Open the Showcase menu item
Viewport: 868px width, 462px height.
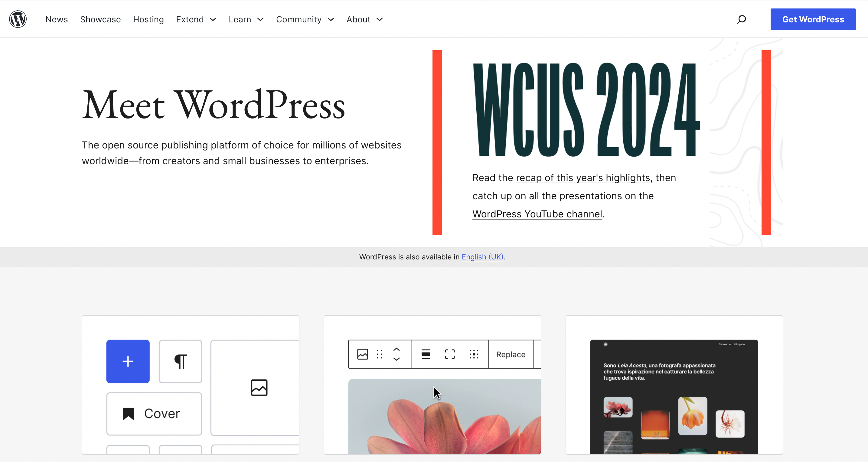coord(100,19)
